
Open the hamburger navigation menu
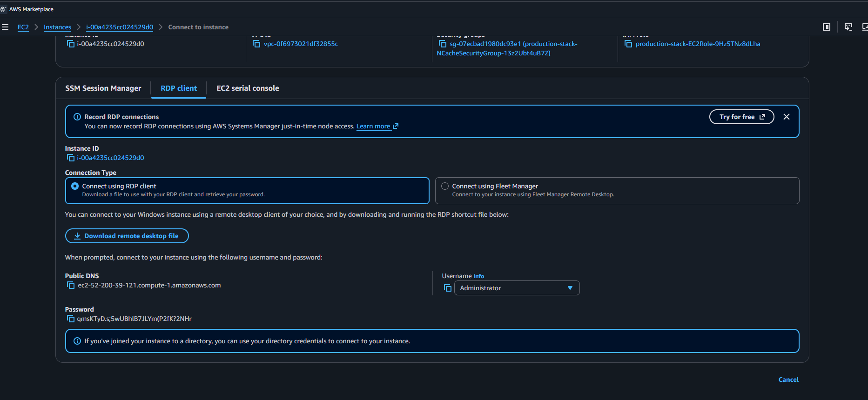point(5,27)
